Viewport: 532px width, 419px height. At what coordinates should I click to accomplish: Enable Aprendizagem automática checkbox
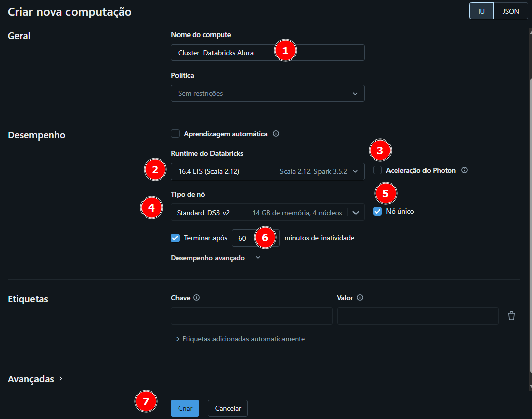click(x=175, y=134)
